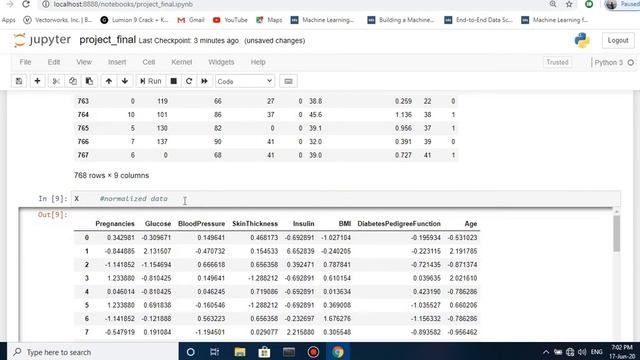The height and width of the screenshot is (360, 640).
Task: Open the taskbar clock showing 7:02 PM
Action: [x=622, y=352]
